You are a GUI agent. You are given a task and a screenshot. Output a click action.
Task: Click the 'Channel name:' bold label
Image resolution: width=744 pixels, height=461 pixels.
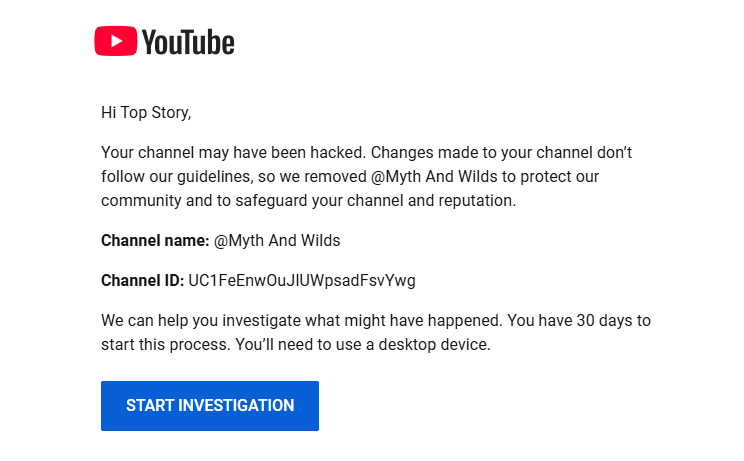155,241
